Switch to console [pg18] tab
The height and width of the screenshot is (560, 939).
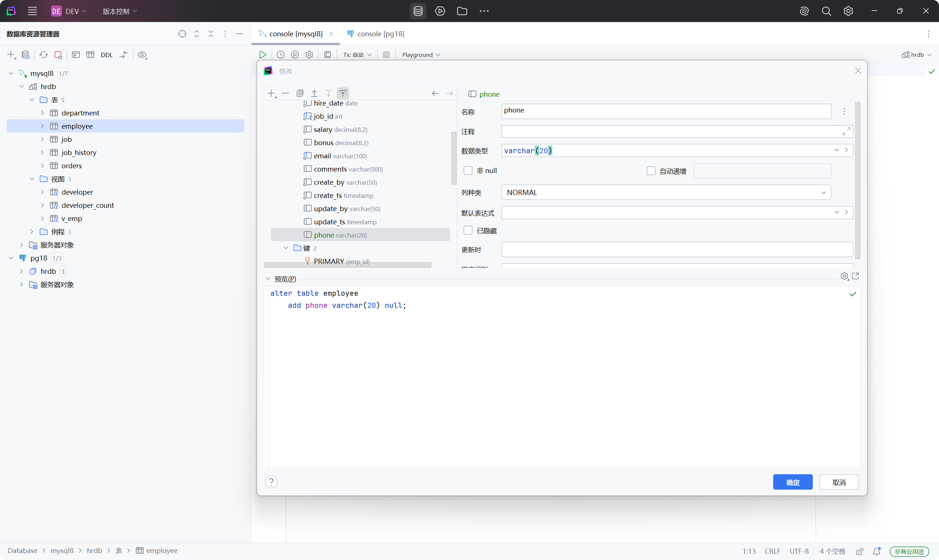tap(380, 34)
